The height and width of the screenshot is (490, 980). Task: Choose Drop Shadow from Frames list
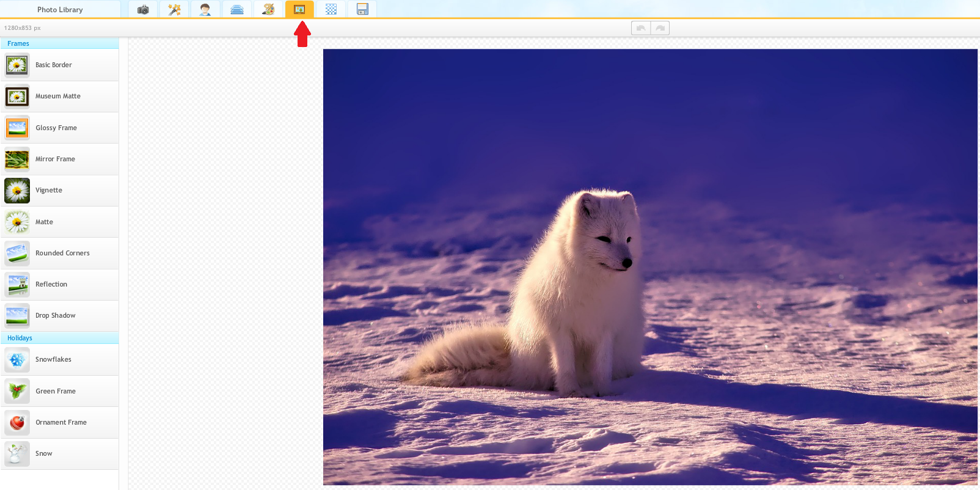pyautogui.click(x=59, y=316)
